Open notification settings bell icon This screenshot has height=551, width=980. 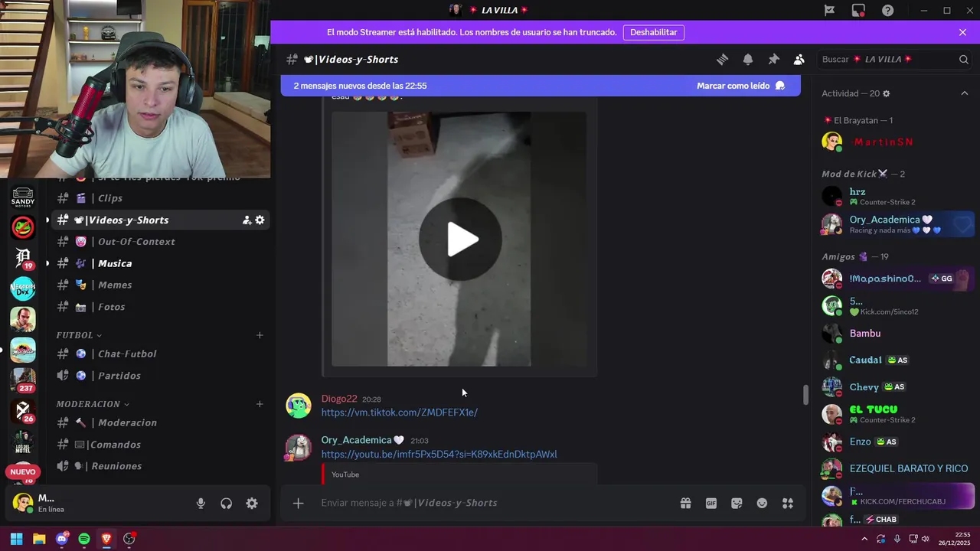(748, 60)
